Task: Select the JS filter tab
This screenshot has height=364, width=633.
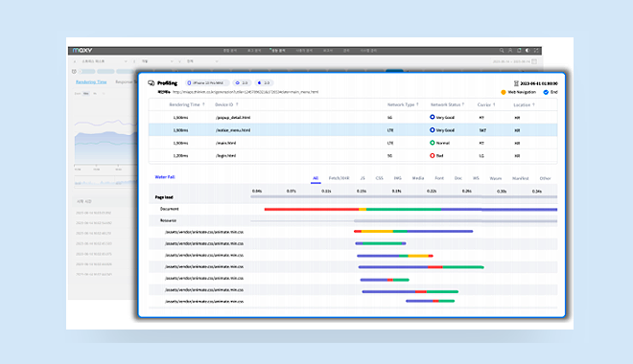Action: tap(363, 178)
